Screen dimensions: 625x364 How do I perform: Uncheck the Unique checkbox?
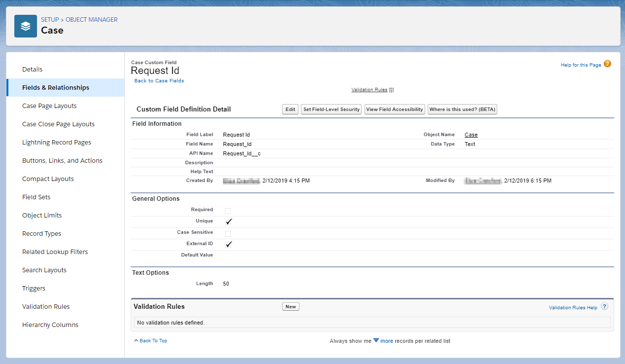[x=228, y=221]
